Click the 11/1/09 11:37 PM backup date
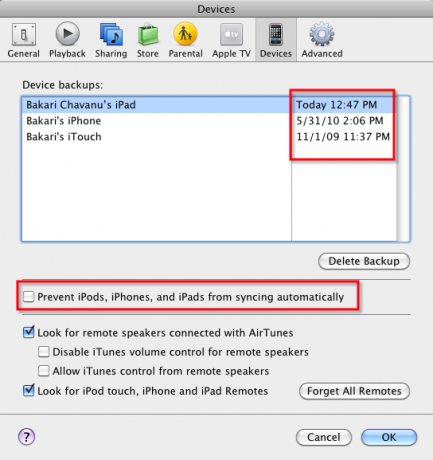The width and height of the screenshot is (433, 460). point(343,137)
